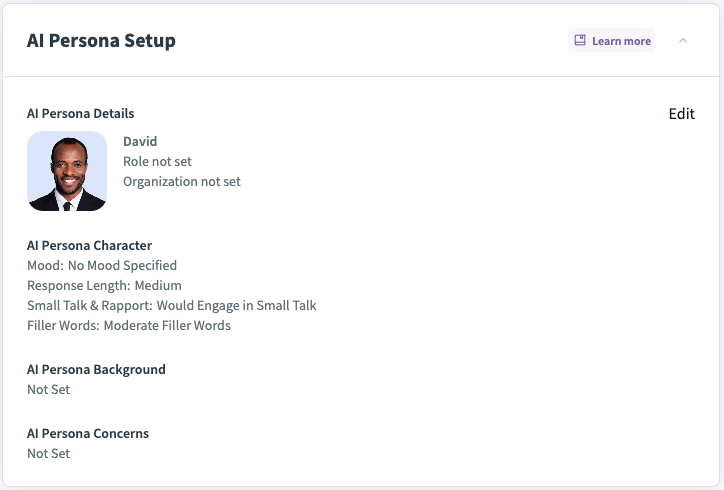Image resolution: width=724 pixels, height=490 pixels.
Task: Click the AI Persona Concerns heading
Action: coord(88,434)
